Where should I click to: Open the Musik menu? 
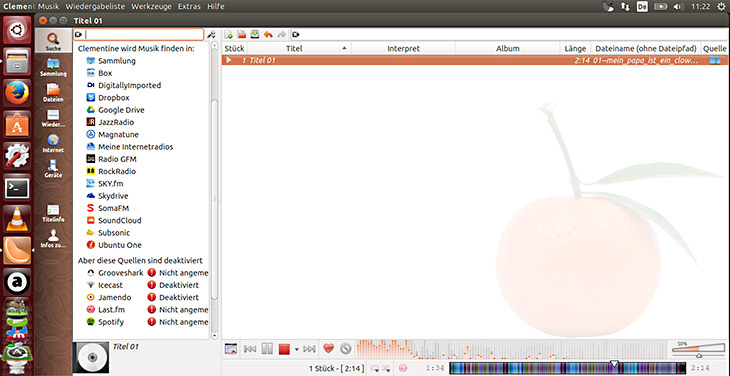[48, 7]
